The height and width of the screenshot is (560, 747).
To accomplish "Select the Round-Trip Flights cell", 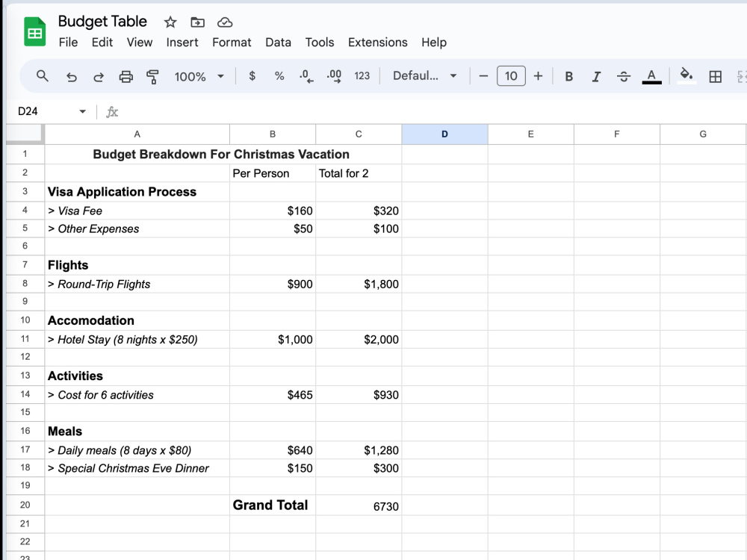I will tap(137, 284).
